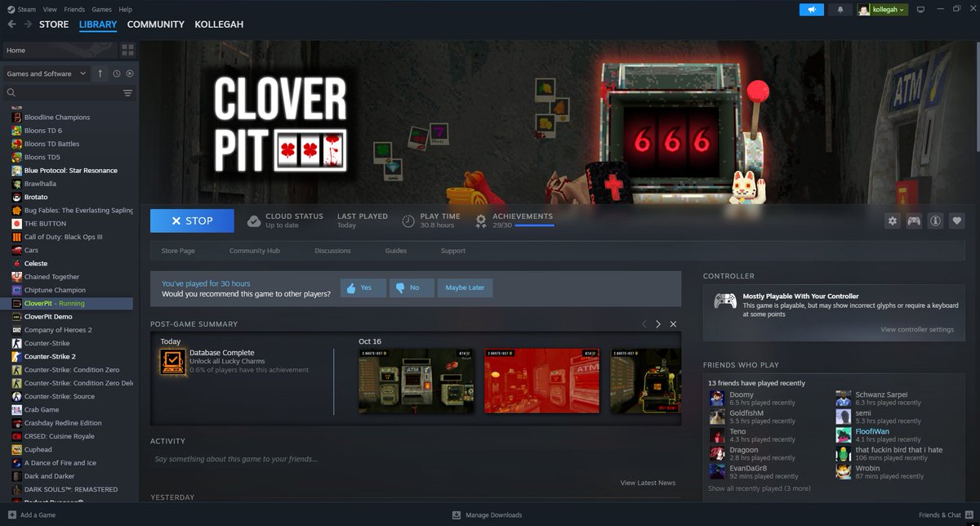Open the kollegah account dropdown

coord(882,10)
